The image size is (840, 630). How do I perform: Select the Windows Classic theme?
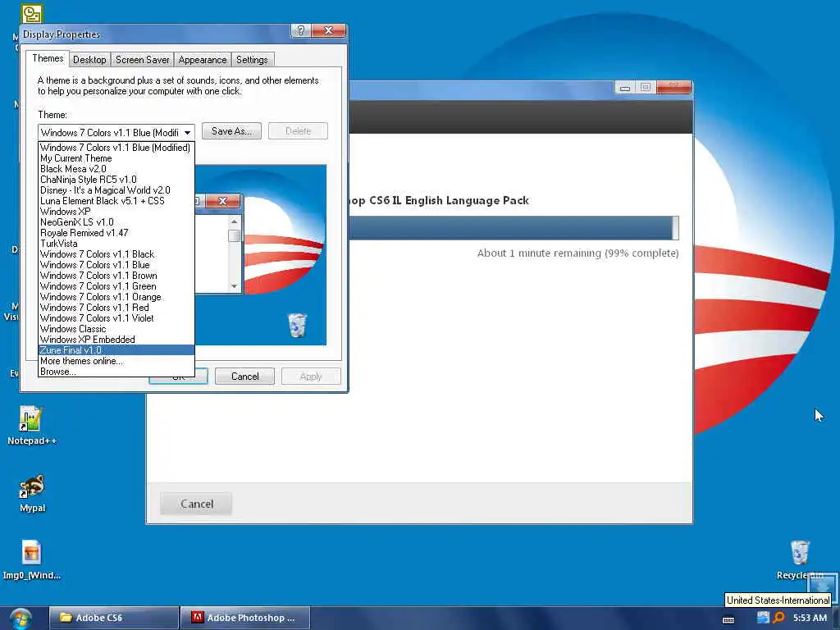(x=116, y=329)
